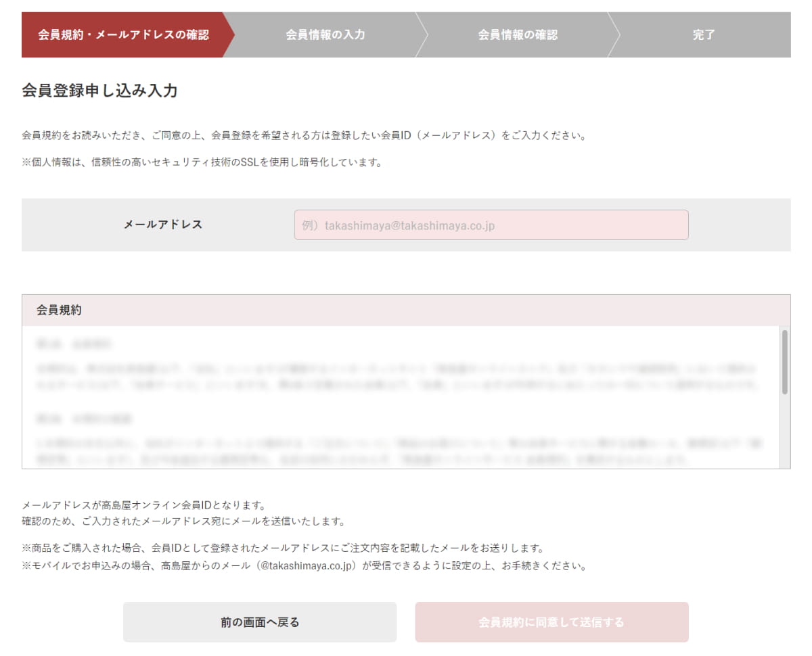This screenshot has height=656, width=812.
Task: Open the 会員情報の確認 progress step
Action: (517, 35)
